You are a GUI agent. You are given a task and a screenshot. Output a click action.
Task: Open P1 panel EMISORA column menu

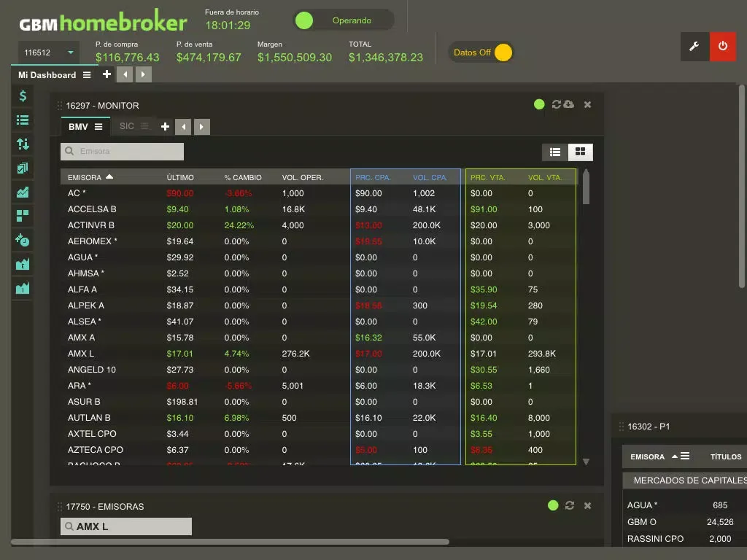685,456
